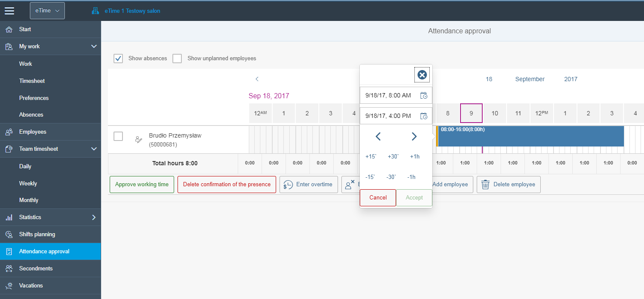Click the Enter overtime clock icon
The height and width of the screenshot is (299, 644).
(x=287, y=184)
